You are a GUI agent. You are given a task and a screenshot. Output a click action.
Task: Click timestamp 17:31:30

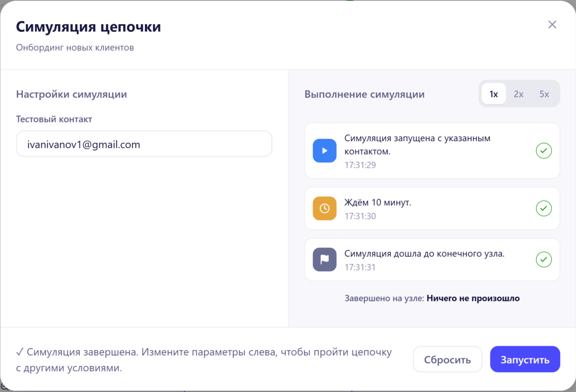[360, 216]
